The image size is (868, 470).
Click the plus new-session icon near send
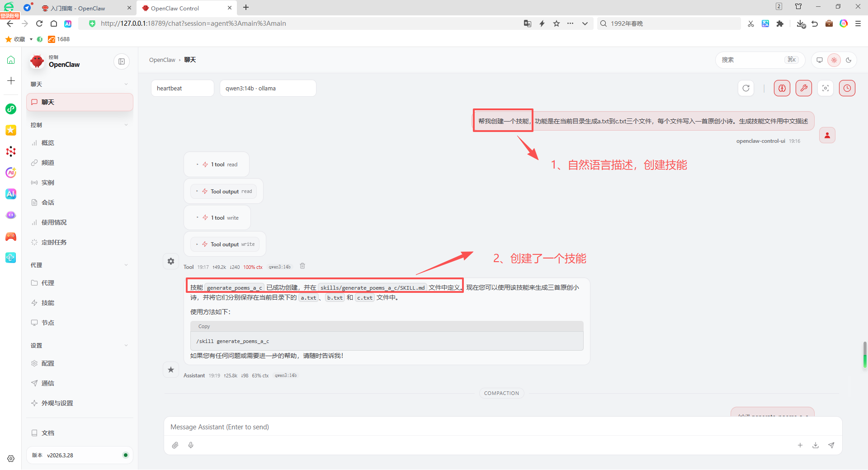click(800, 445)
